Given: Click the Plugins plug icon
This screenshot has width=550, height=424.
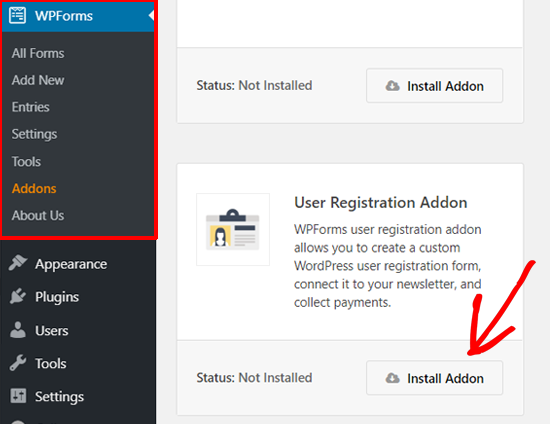Looking at the screenshot, I should (x=18, y=296).
